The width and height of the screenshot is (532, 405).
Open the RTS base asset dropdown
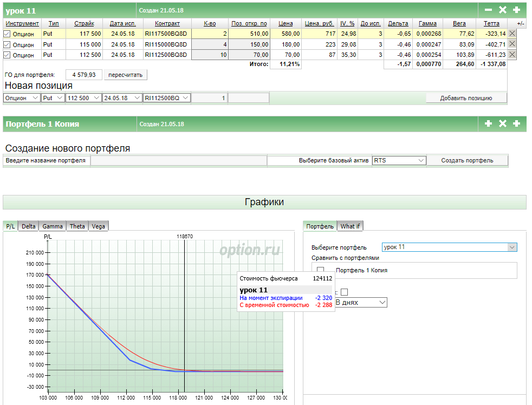[399, 160]
